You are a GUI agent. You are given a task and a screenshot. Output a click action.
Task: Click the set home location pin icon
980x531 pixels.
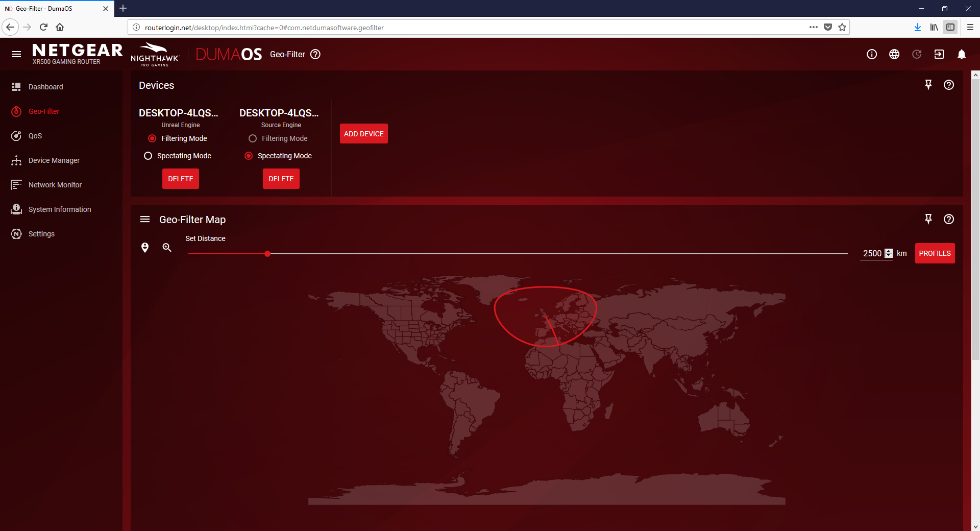pos(145,248)
